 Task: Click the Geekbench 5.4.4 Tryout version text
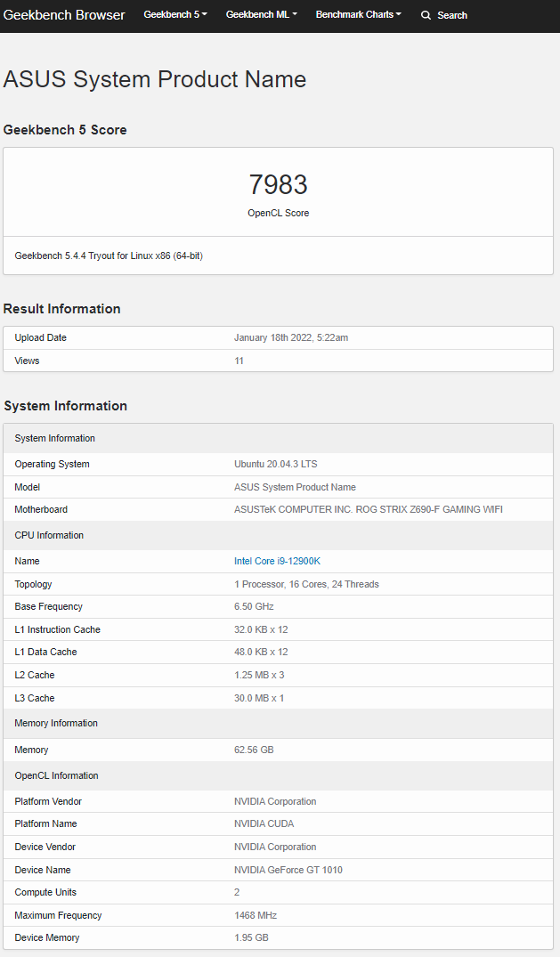[x=109, y=255]
